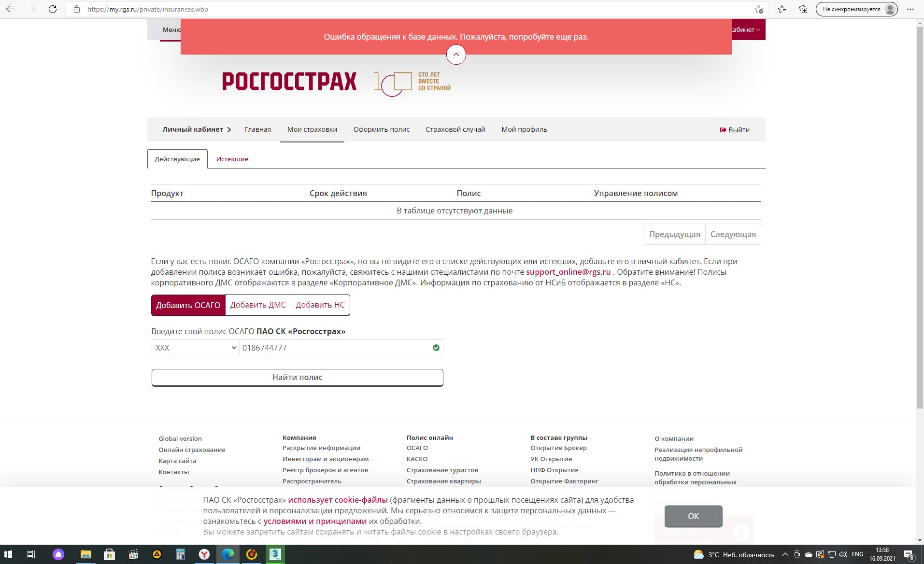Open the Task View taskbar icon
The height and width of the screenshot is (564, 924).
[x=31, y=554]
